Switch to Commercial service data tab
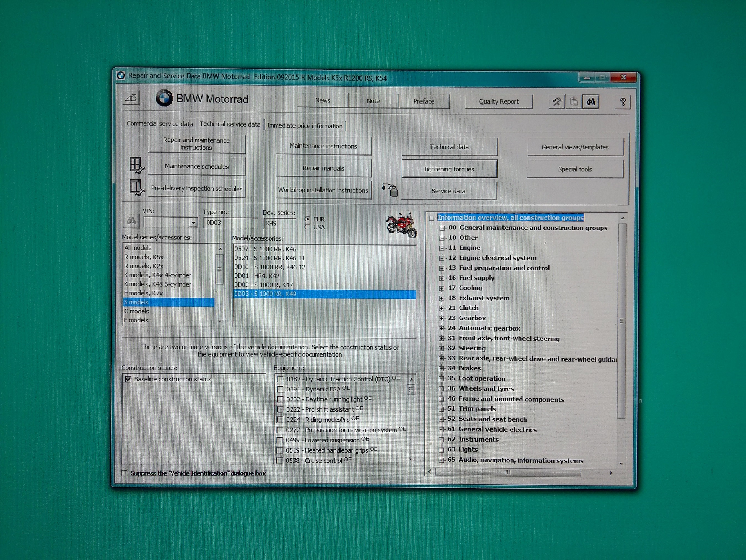 click(x=159, y=124)
